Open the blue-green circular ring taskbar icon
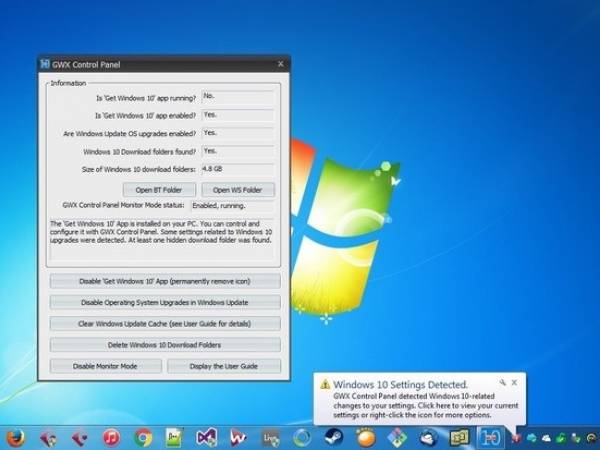This screenshot has width=600, height=450. click(302, 438)
